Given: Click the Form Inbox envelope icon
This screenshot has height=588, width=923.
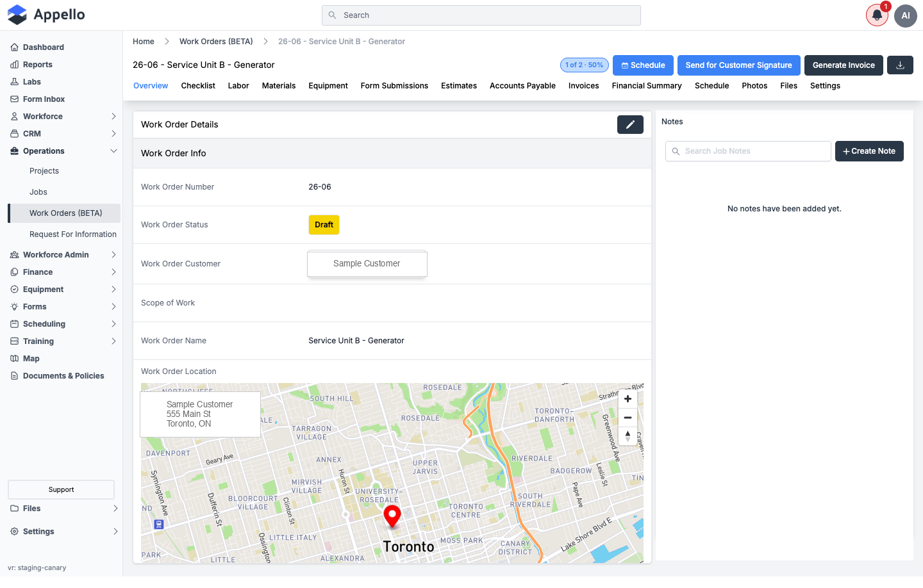Looking at the screenshot, I should [14, 99].
